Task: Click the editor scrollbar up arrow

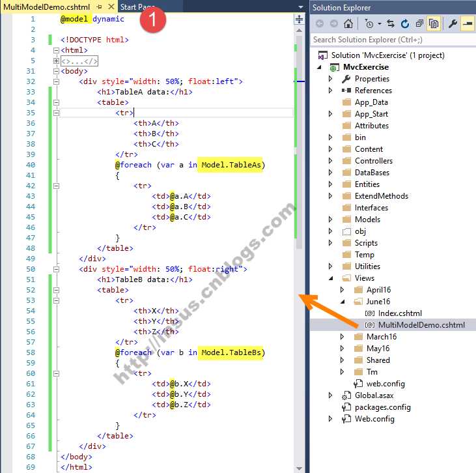Action: (299, 31)
